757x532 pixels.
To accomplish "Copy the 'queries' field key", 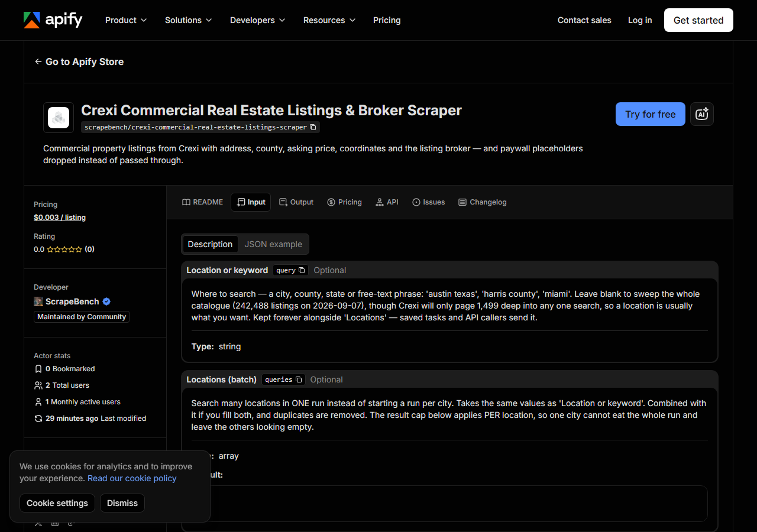I will click(299, 379).
